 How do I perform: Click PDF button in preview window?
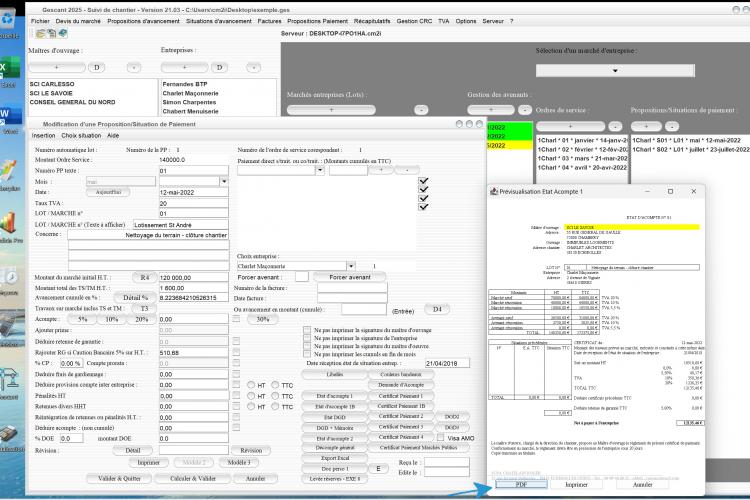click(521, 484)
